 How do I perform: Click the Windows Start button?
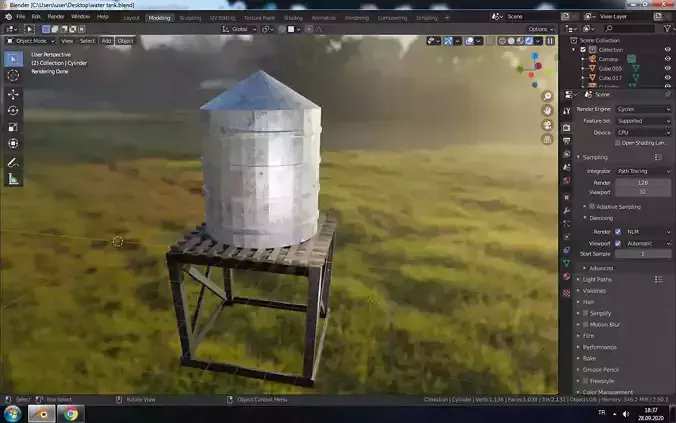(13, 414)
